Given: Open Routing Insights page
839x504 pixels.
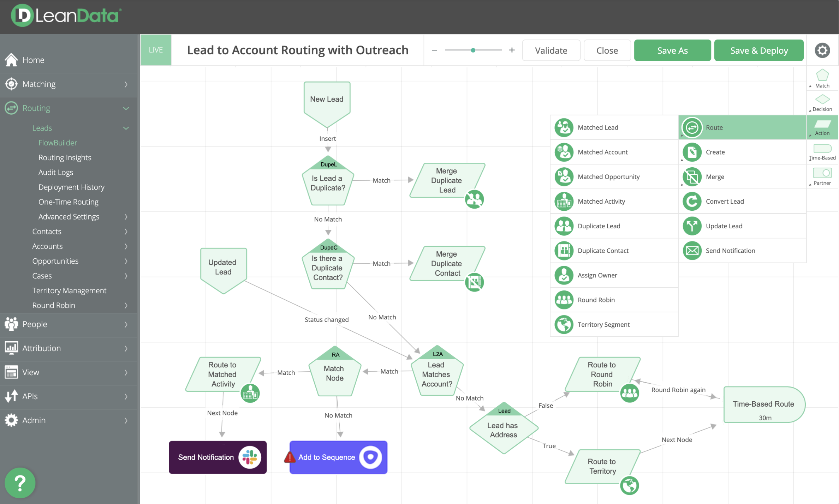Looking at the screenshot, I should (x=65, y=158).
